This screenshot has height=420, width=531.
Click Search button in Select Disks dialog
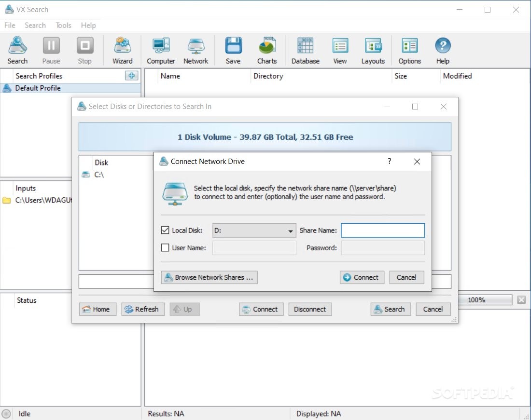click(x=391, y=309)
